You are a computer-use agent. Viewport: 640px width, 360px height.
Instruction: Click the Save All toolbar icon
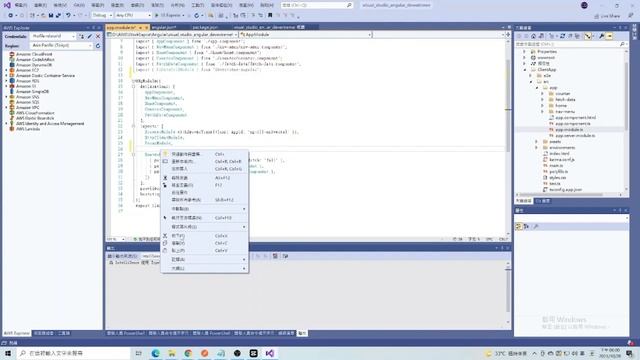58,16
